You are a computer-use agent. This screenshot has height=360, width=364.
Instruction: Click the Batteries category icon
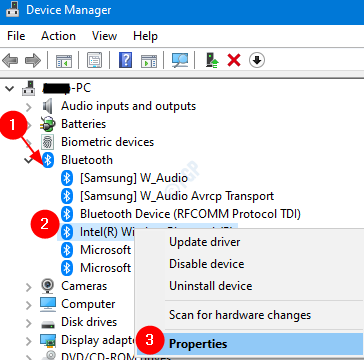coord(48,124)
